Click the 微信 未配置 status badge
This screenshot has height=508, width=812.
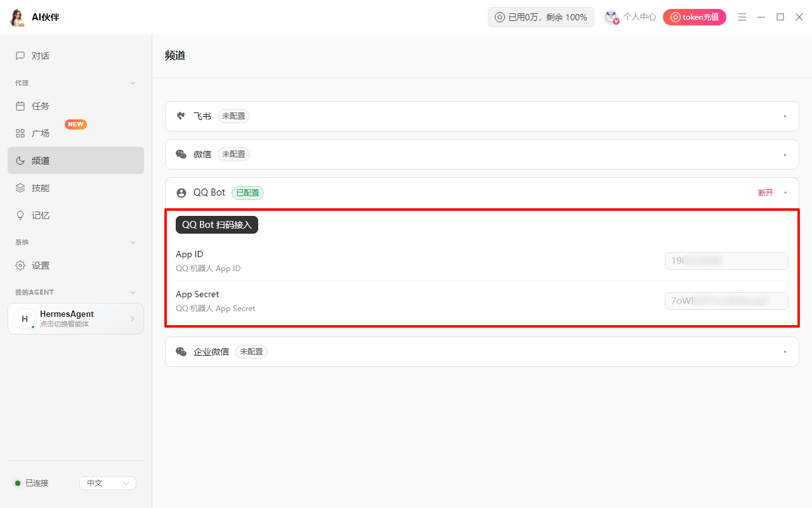coord(233,154)
